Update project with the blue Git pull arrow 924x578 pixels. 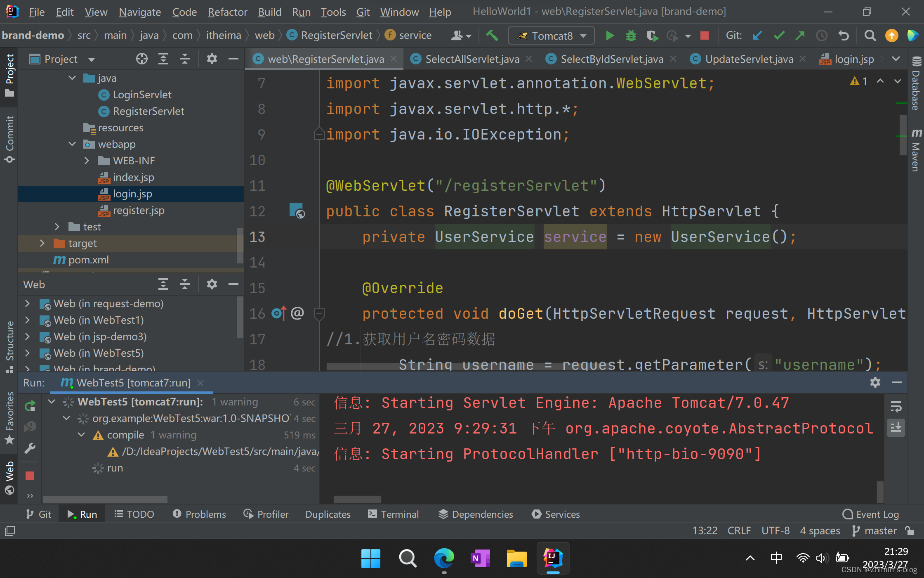tap(757, 36)
